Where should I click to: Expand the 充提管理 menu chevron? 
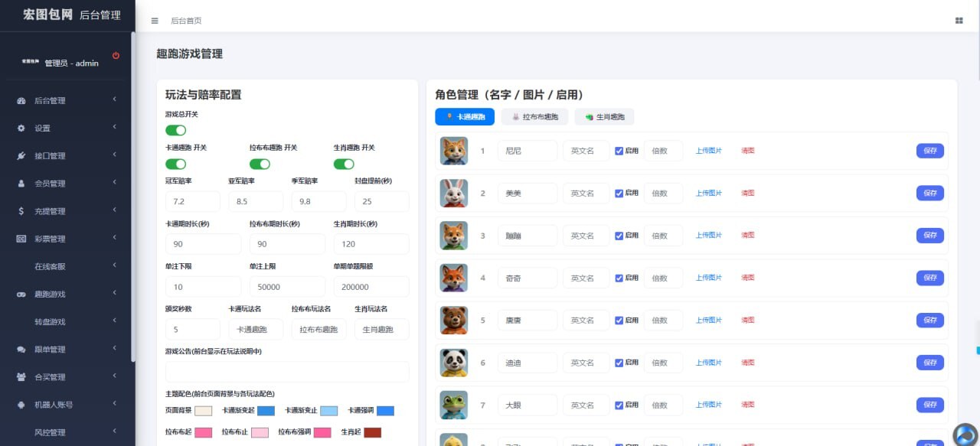(114, 210)
